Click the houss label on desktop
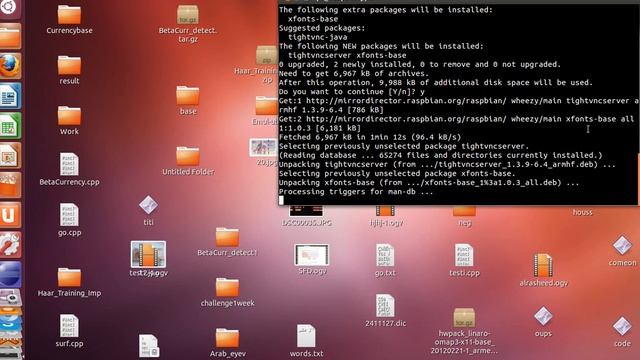This screenshot has width=640, height=360. click(582, 212)
